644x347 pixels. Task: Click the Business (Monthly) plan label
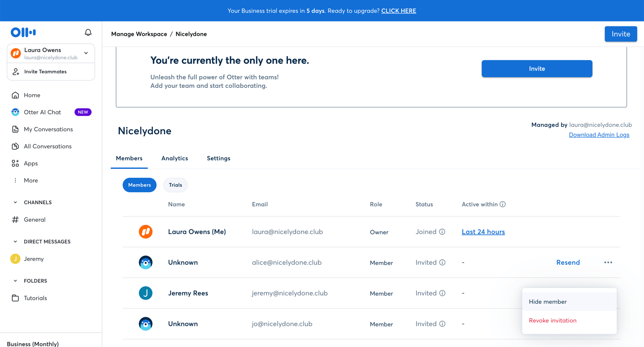(33, 344)
